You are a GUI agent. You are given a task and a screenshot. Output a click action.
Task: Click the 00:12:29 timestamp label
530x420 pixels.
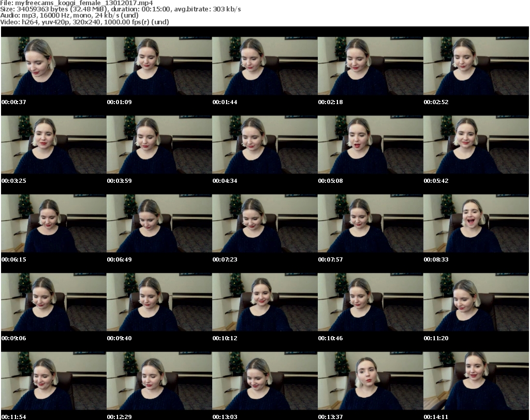pyautogui.click(x=120, y=417)
